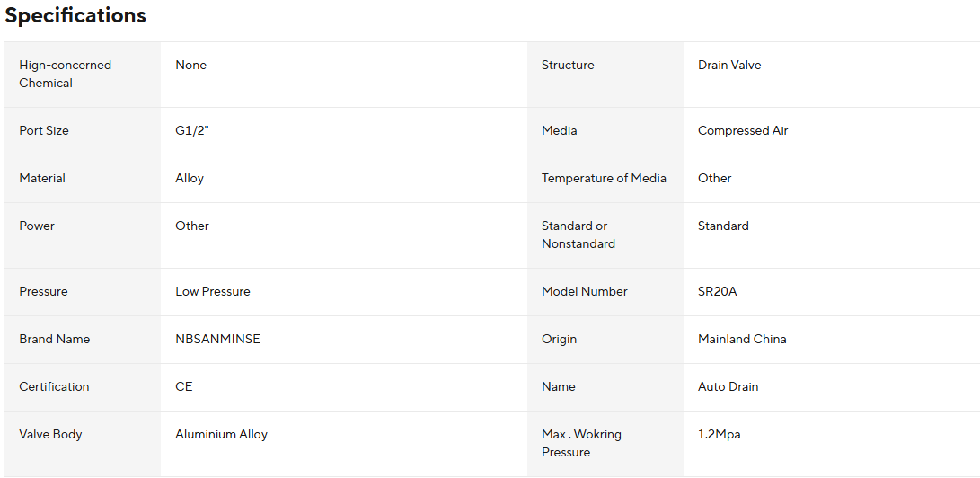
Task: Click the Valve Body value Aluminium Alloy
Action: click(x=221, y=434)
